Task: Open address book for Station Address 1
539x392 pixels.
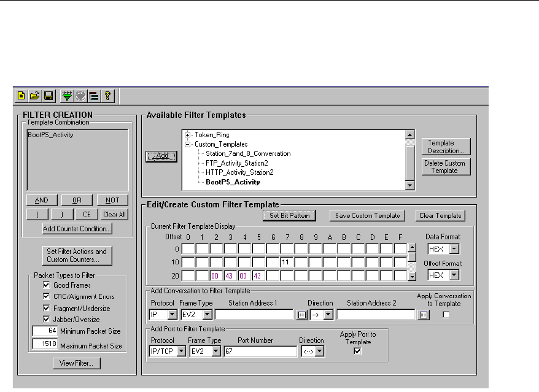Action: [301, 315]
